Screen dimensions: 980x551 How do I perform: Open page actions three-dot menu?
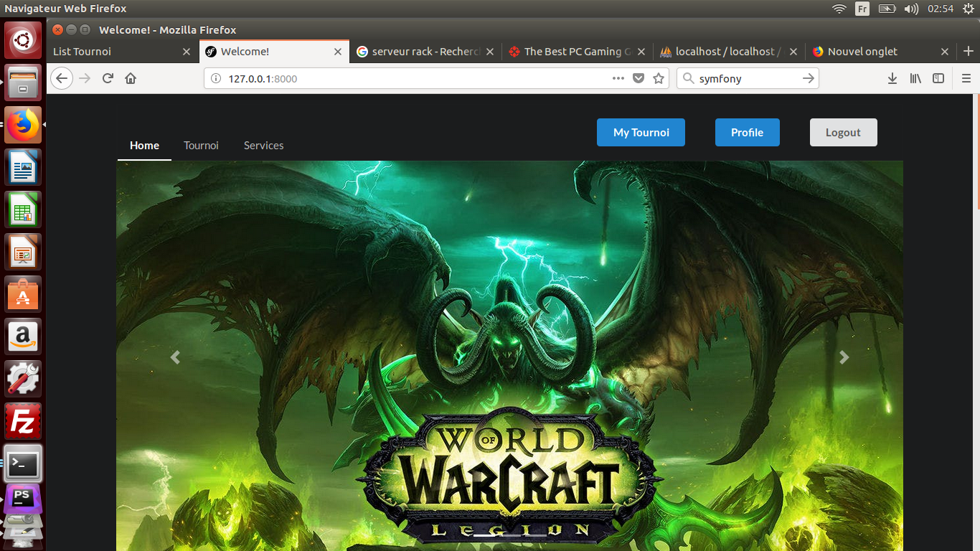pyautogui.click(x=618, y=78)
